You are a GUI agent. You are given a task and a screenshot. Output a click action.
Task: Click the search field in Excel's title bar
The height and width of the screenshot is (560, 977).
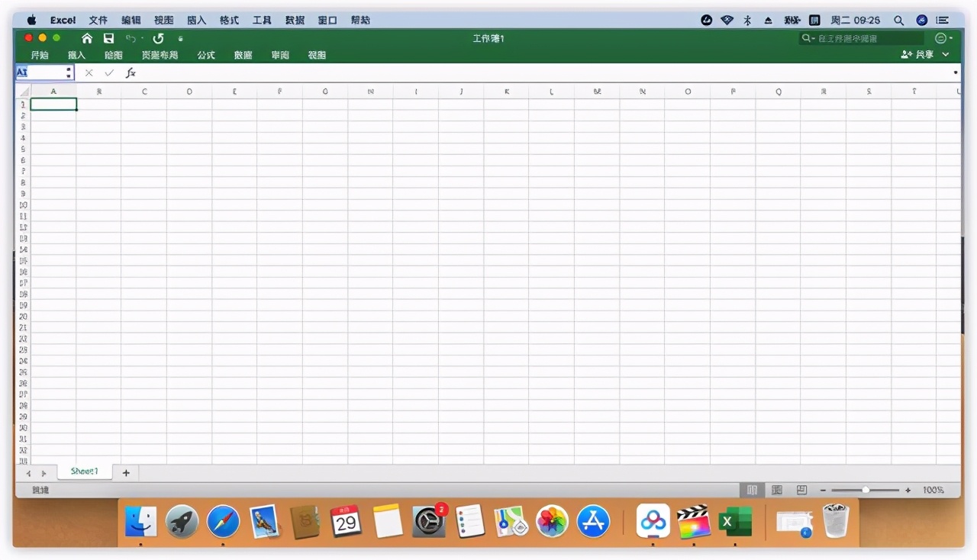click(x=861, y=38)
